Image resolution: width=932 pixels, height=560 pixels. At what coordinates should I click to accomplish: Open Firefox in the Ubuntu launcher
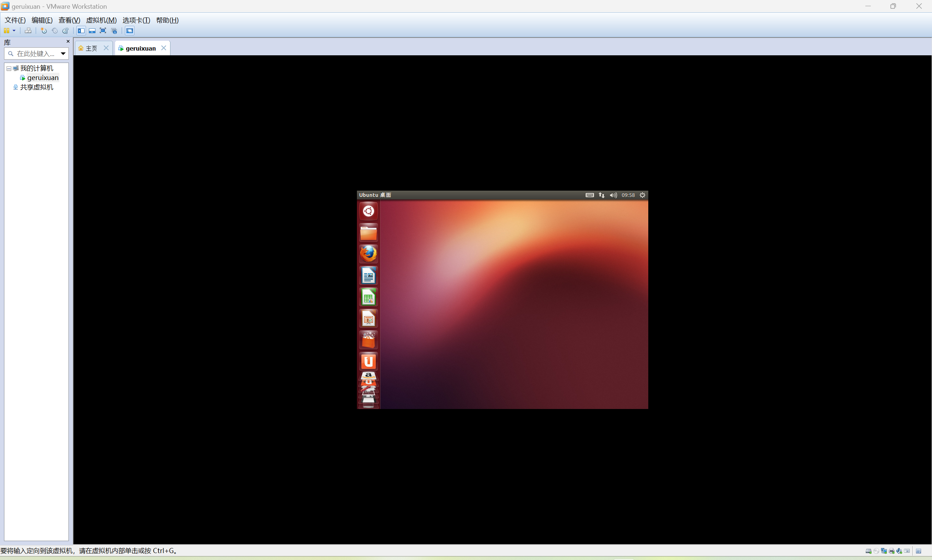[368, 254]
